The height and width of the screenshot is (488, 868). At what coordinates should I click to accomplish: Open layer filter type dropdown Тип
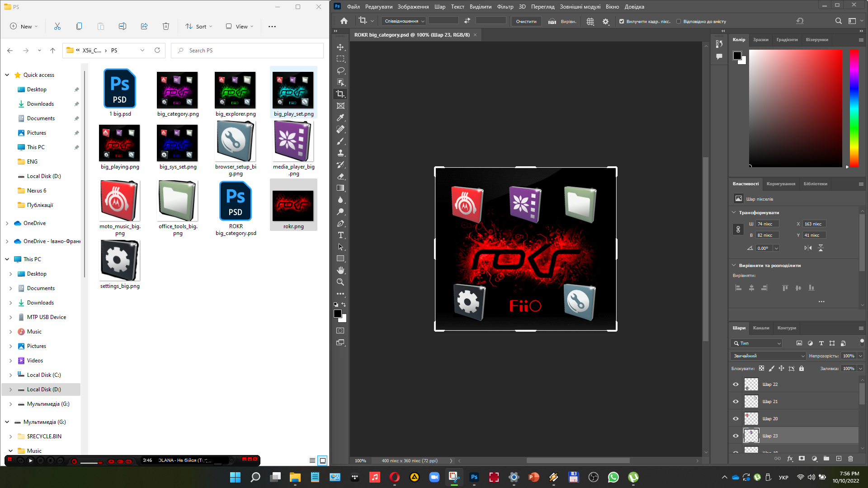point(756,343)
